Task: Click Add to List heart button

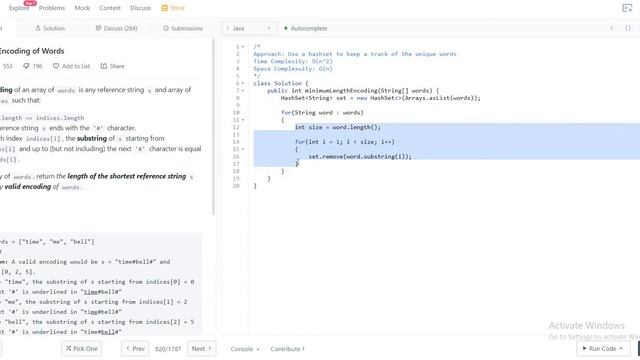Action: pyautogui.click(x=71, y=66)
